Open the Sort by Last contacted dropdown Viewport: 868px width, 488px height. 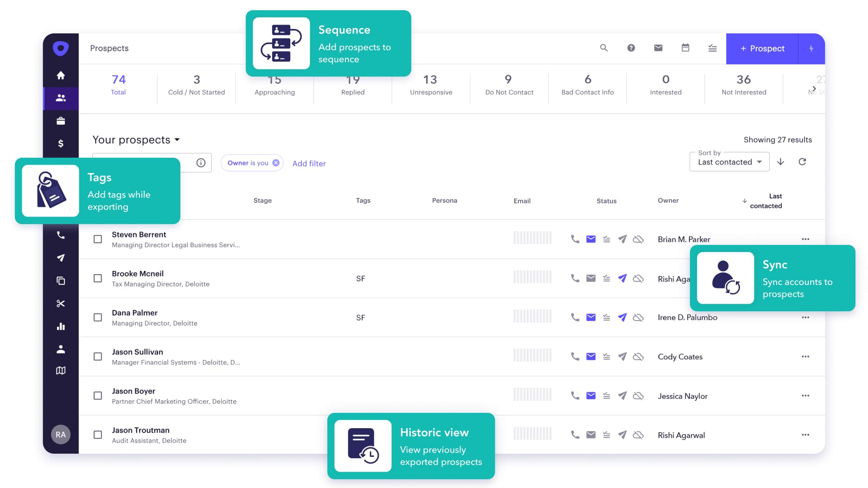(729, 162)
